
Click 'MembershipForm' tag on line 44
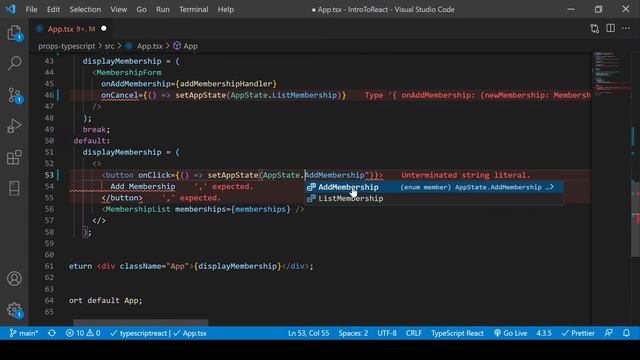pos(129,72)
